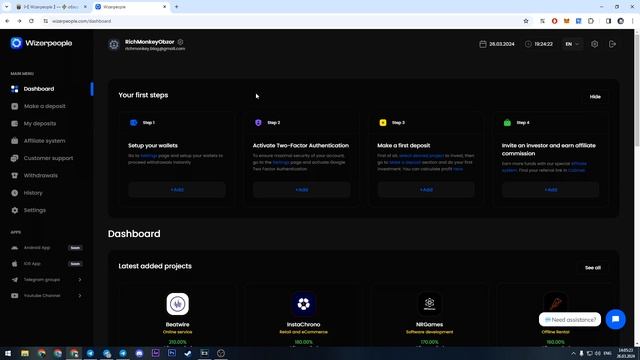Image resolution: width=640 pixels, height=360 pixels.
Task: Click the ENG language indicator in tray
Action: click(x=607, y=353)
